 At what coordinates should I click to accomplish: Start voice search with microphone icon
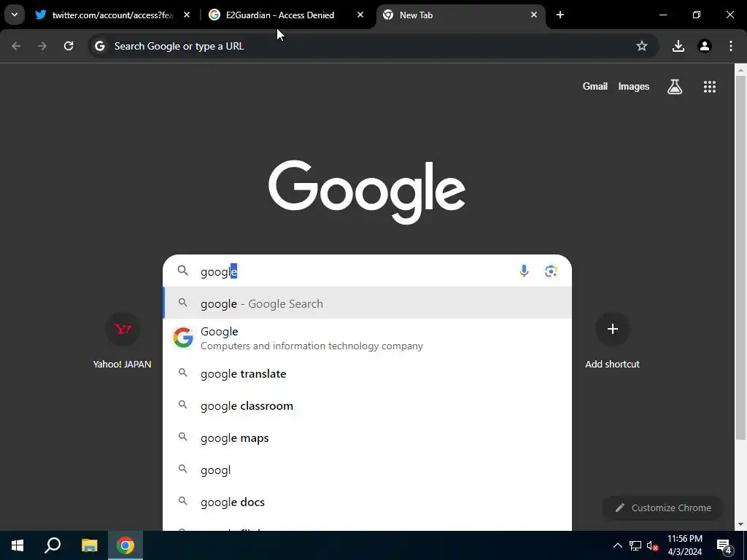(x=524, y=271)
